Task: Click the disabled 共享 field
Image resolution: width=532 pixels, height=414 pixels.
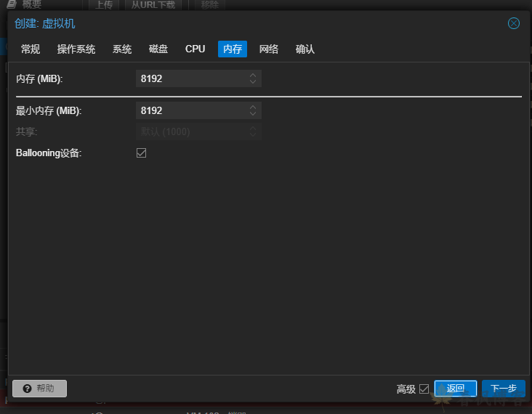Action: [x=198, y=131]
